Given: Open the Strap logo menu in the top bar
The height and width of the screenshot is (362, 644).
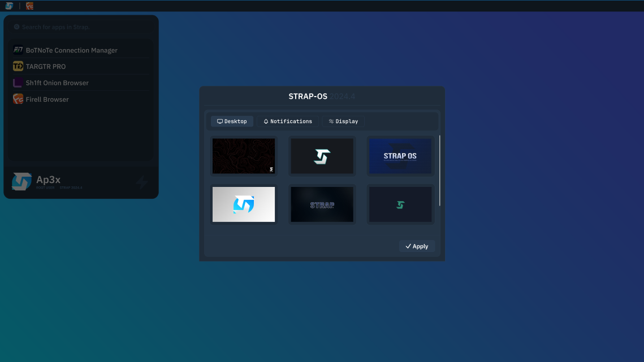Looking at the screenshot, I should (x=10, y=6).
